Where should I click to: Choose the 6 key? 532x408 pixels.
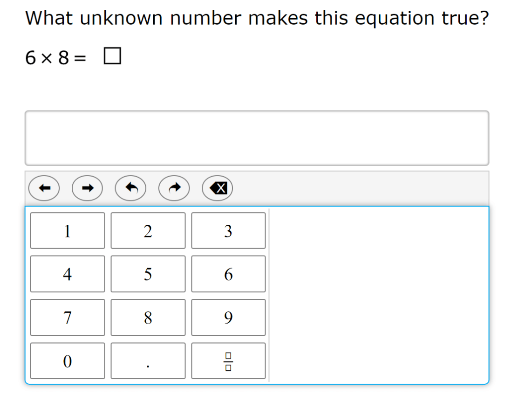[x=228, y=274]
